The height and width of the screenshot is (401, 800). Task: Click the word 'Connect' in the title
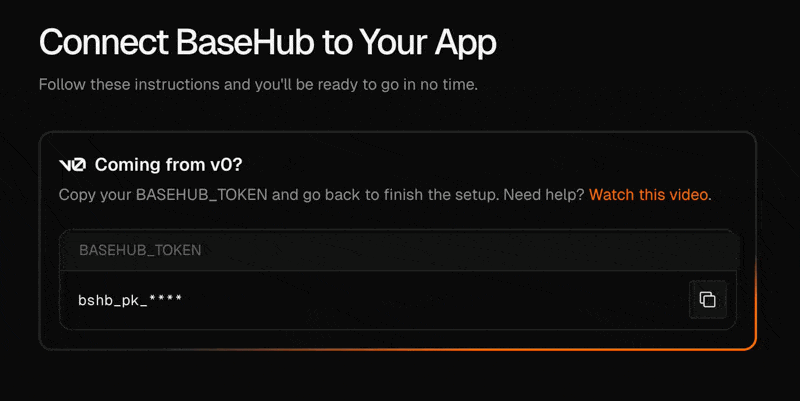click(x=104, y=42)
